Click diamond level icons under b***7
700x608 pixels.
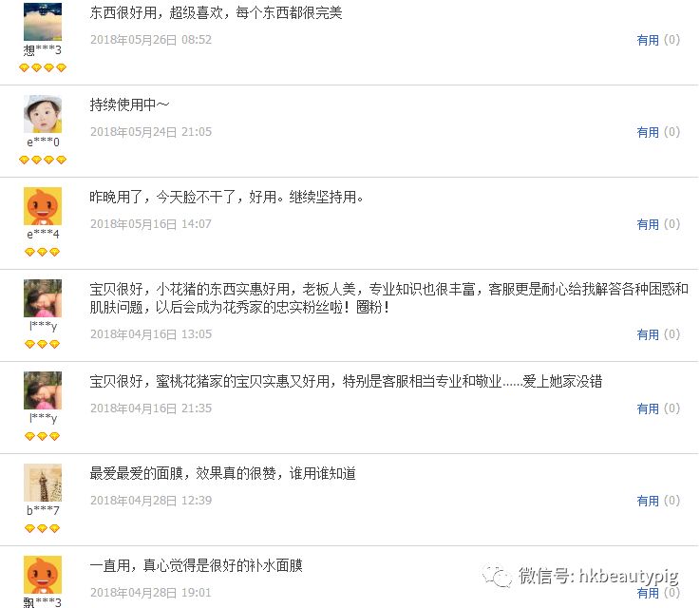43,528
